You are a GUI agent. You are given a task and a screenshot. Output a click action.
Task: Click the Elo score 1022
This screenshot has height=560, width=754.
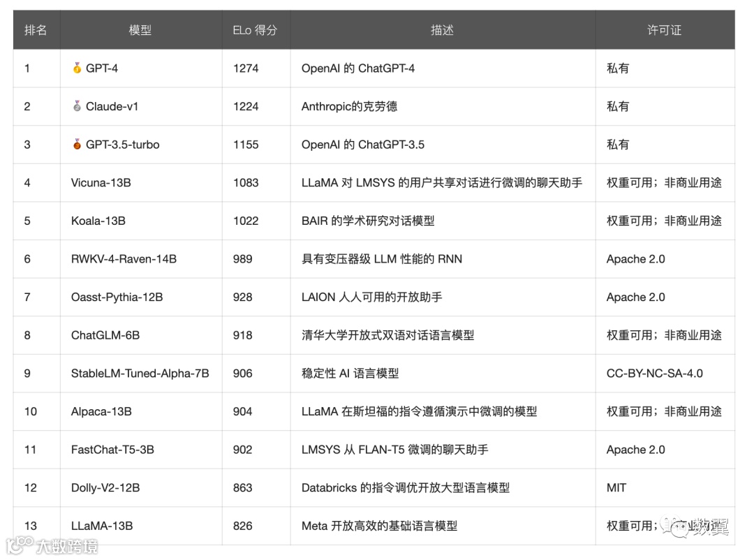click(246, 221)
